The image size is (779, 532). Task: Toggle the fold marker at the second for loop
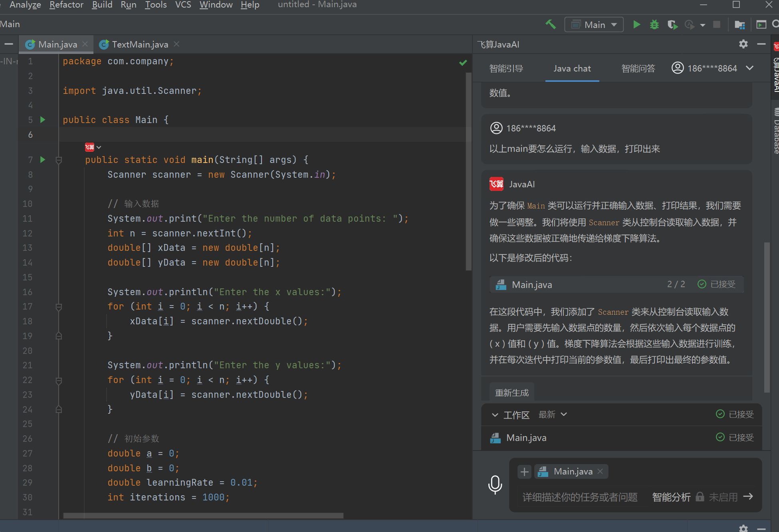[x=59, y=380]
